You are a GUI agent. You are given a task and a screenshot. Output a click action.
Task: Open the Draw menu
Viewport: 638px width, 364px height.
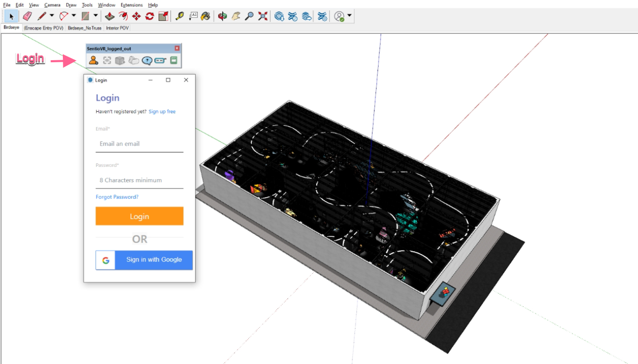point(71,5)
